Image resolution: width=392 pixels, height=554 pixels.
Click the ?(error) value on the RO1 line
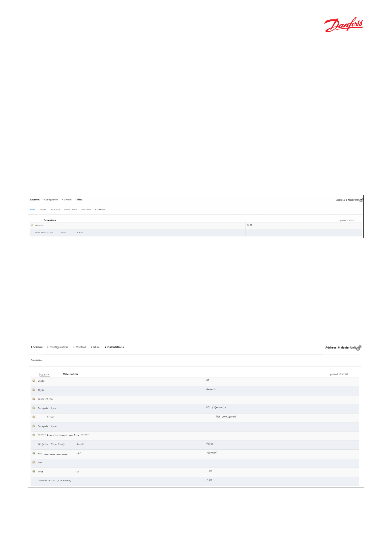212,453
